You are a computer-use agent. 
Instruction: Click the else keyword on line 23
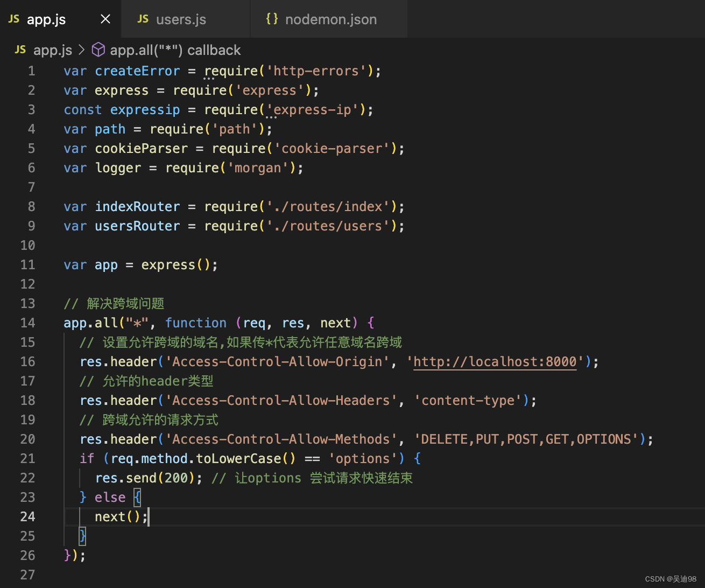[x=110, y=498]
